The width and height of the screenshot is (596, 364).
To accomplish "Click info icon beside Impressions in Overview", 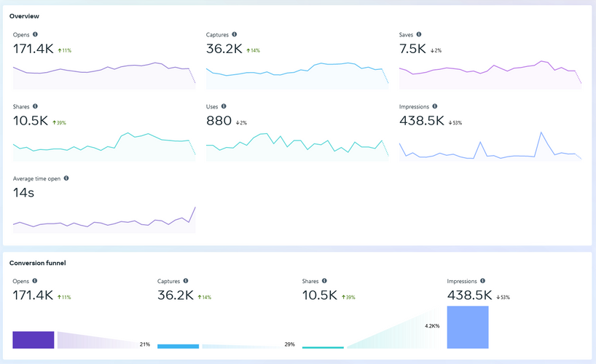I will [x=434, y=106].
